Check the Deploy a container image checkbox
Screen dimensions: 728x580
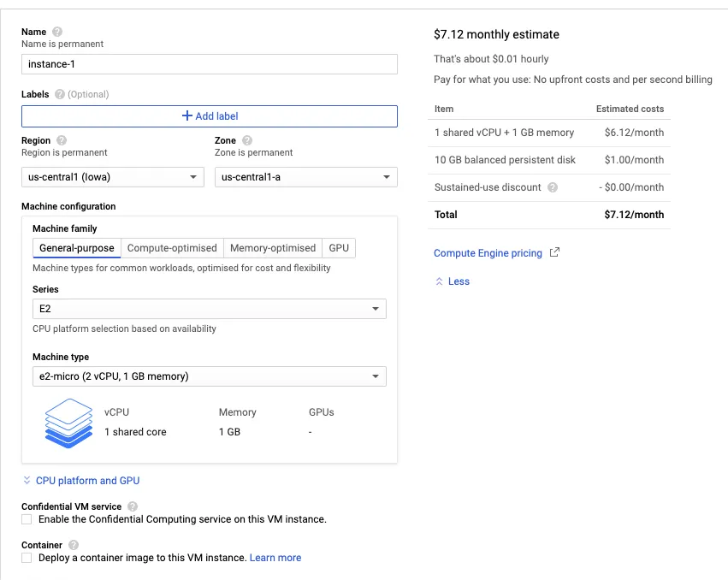pyautogui.click(x=27, y=558)
